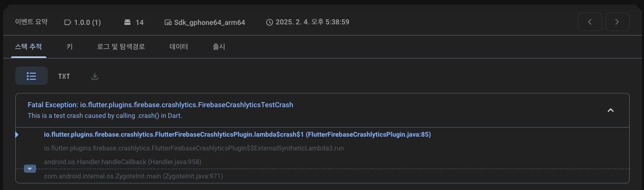Image resolution: width=644 pixels, height=190 pixels.
Task: Select the ExternalSyntheticLambda3.run frame
Action: 194,148
